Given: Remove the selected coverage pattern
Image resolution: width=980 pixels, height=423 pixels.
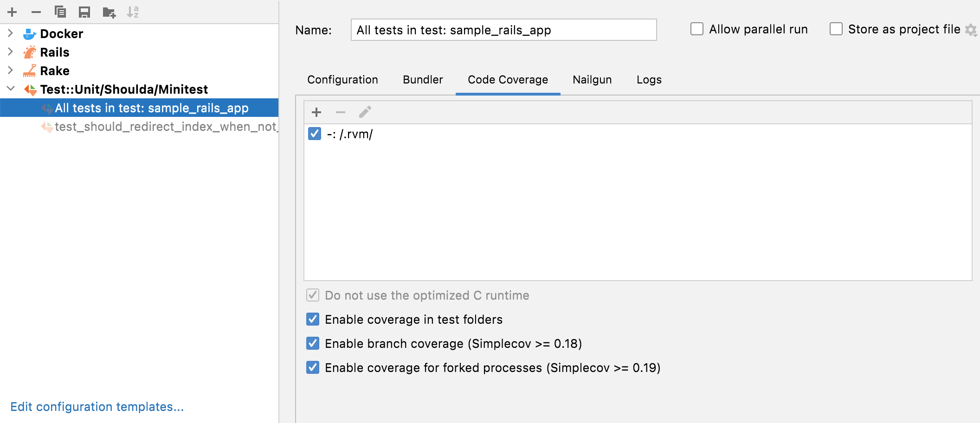Looking at the screenshot, I should (341, 112).
